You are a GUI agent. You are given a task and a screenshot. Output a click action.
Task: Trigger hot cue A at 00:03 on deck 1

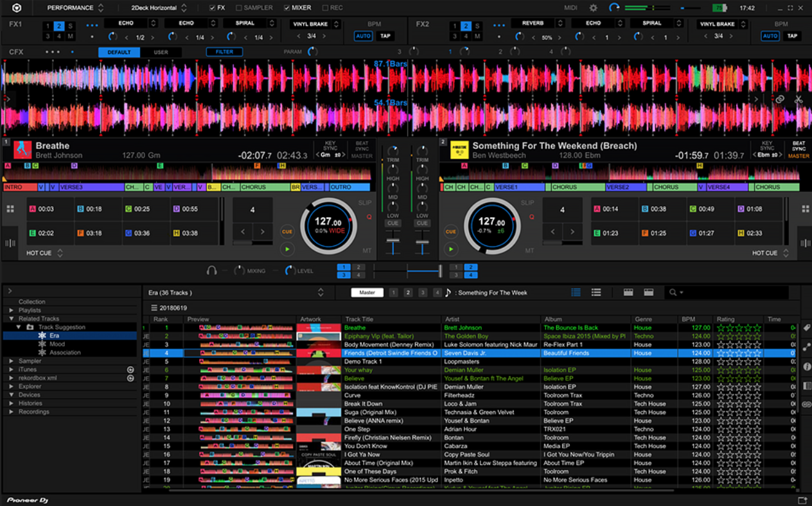coord(50,209)
